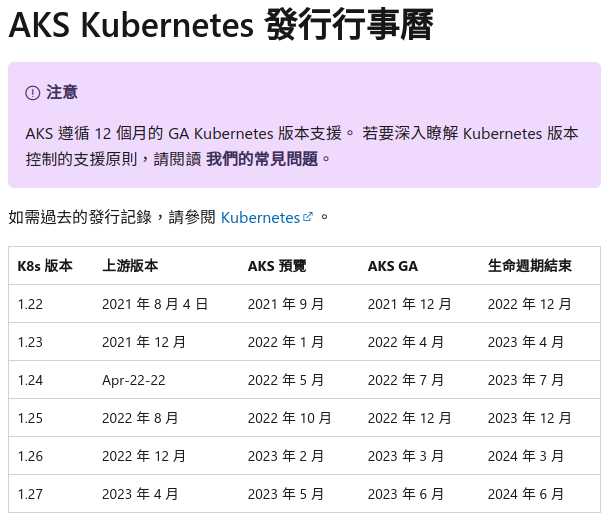Select version cell 1.22
The image size is (612, 522).
(30, 304)
